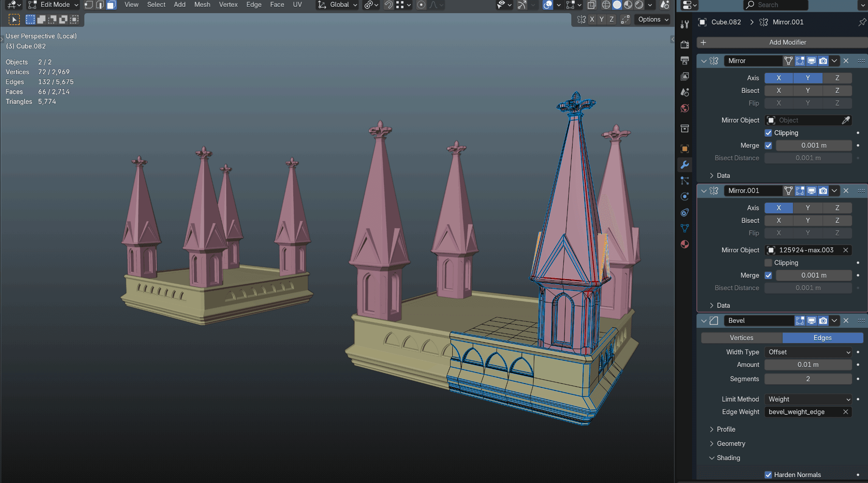Clear the bevel_weight_edge attribute field
Screen dimensions: 868x483
pyautogui.click(x=846, y=412)
